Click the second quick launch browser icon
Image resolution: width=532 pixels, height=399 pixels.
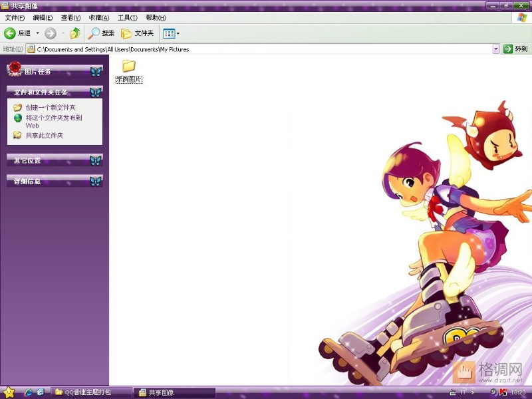[x=41, y=392]
